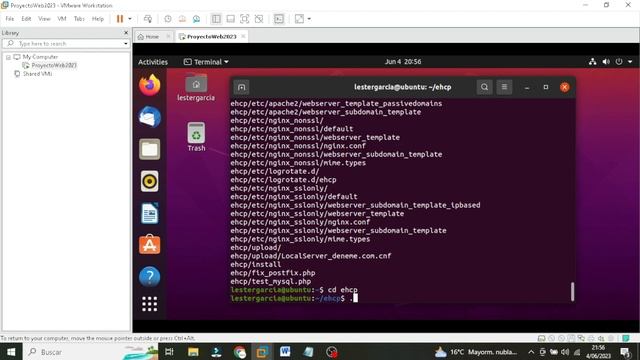Take a snapshot using the clock icon

[168, 19]
